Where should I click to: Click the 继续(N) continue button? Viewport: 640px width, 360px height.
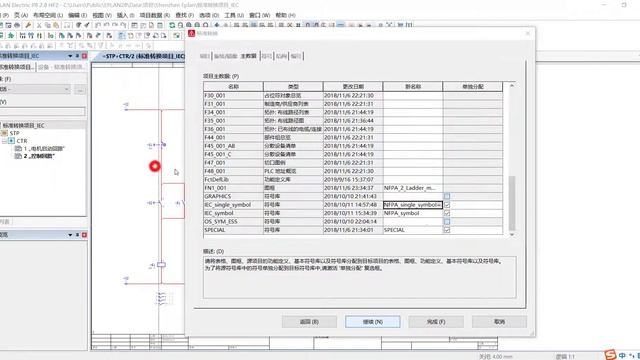tap(373, 322)
